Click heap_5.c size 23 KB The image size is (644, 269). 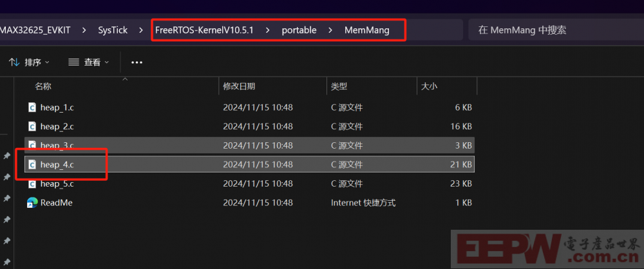pyautogui.click(x=461, y=183)
